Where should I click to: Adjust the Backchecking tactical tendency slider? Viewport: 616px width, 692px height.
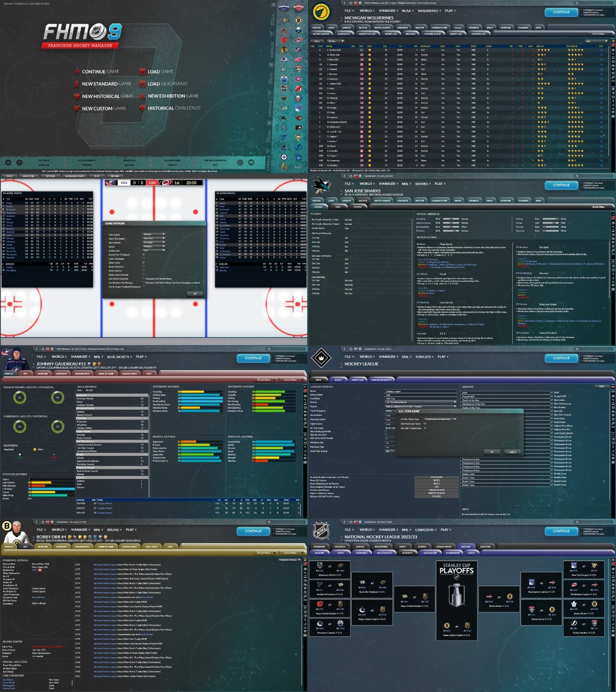451,227
